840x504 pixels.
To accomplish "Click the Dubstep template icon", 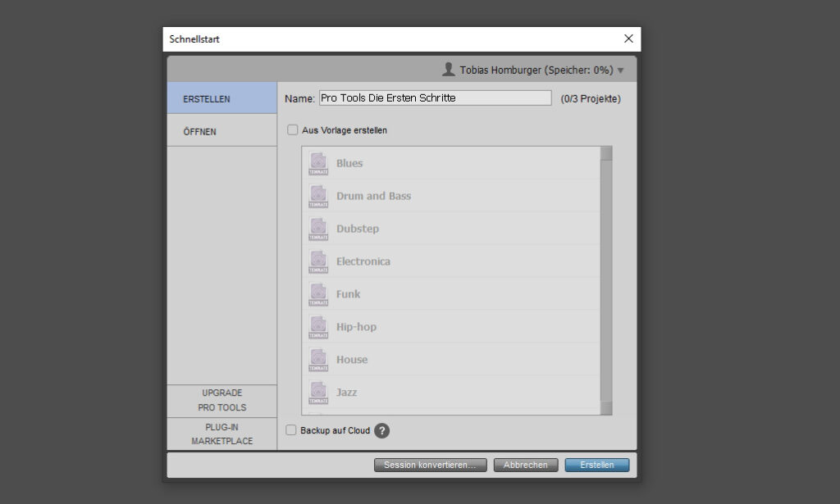I will [x=318, y=229].
